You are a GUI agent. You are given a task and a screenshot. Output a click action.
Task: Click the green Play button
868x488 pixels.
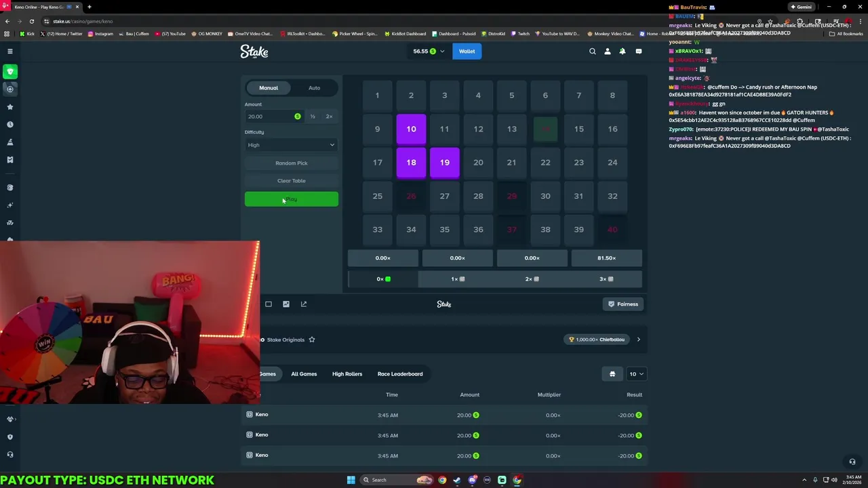(x=292, y=199)
